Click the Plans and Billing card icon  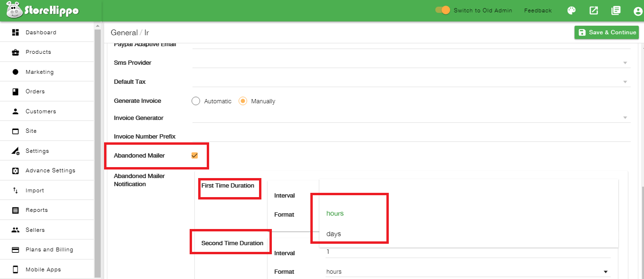point(15,249)
